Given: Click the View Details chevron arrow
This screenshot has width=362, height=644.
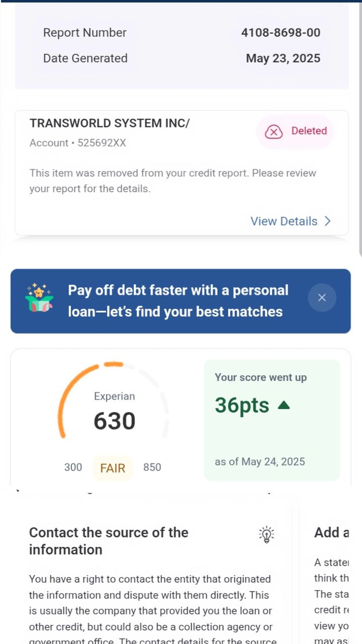Looking at the screenshot, I should [x=327, y=221].
